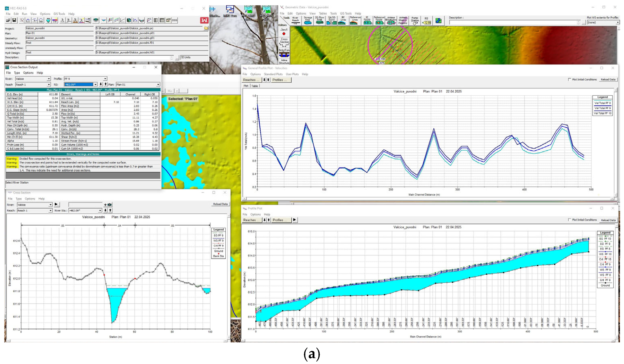Screen dimensions: 624x364
Task: Click the DSS toolbar icon
Action: pos(175,20)
